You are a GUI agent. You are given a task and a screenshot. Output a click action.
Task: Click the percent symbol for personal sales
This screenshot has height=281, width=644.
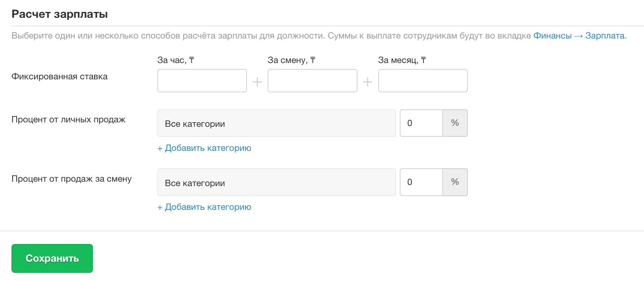(455, 123)
